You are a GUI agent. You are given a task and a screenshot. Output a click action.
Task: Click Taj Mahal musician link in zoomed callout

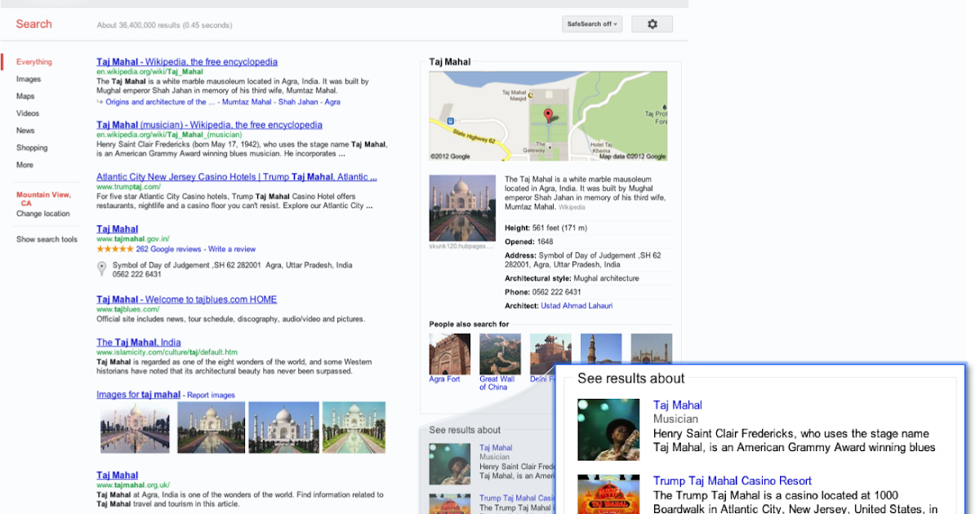678,405
